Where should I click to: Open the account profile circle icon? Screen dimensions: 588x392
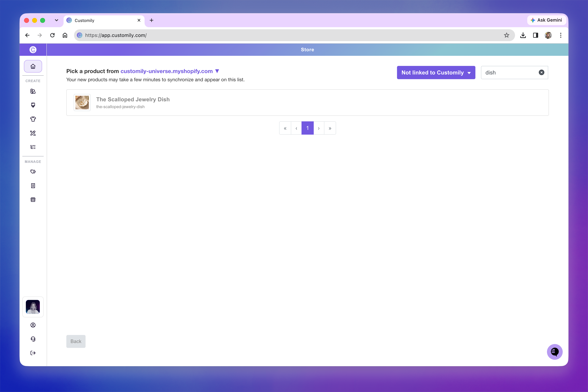tap(33, 325)
